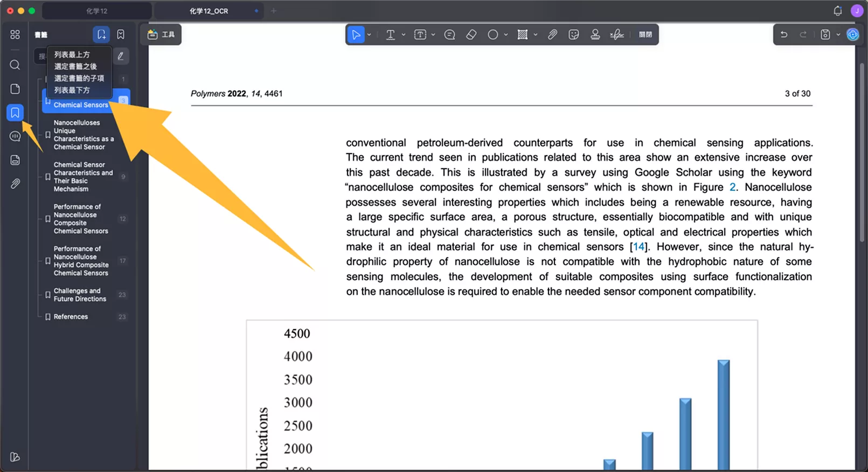Select the text markup underline tool
868x472 pixels.
[391, 34]
